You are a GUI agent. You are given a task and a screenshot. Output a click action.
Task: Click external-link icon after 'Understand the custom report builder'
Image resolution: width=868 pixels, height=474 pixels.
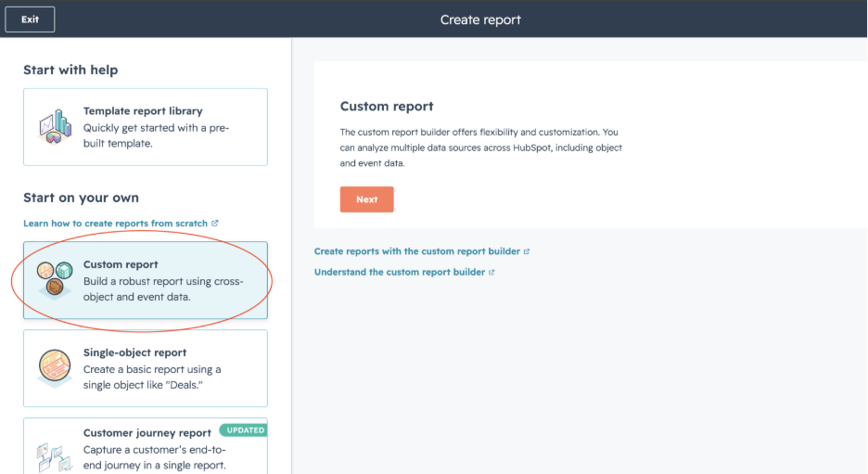click(x=491, y=272)
